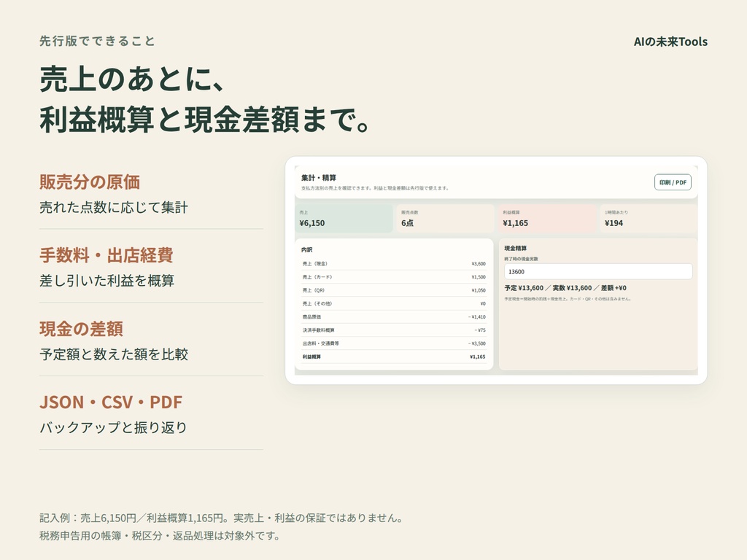Click the 決済手数料概算 row label
The height and width of the screenshot is (560, 747).
(318, 330)
